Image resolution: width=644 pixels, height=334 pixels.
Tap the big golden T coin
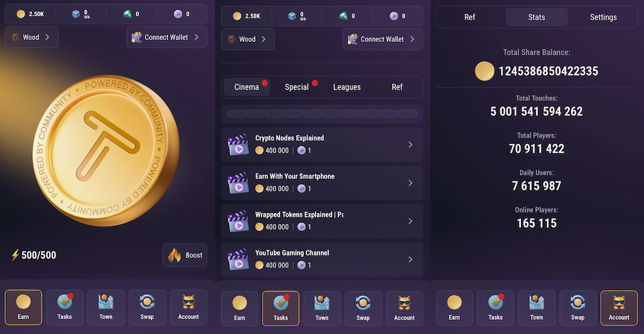(x=106, y=150)
